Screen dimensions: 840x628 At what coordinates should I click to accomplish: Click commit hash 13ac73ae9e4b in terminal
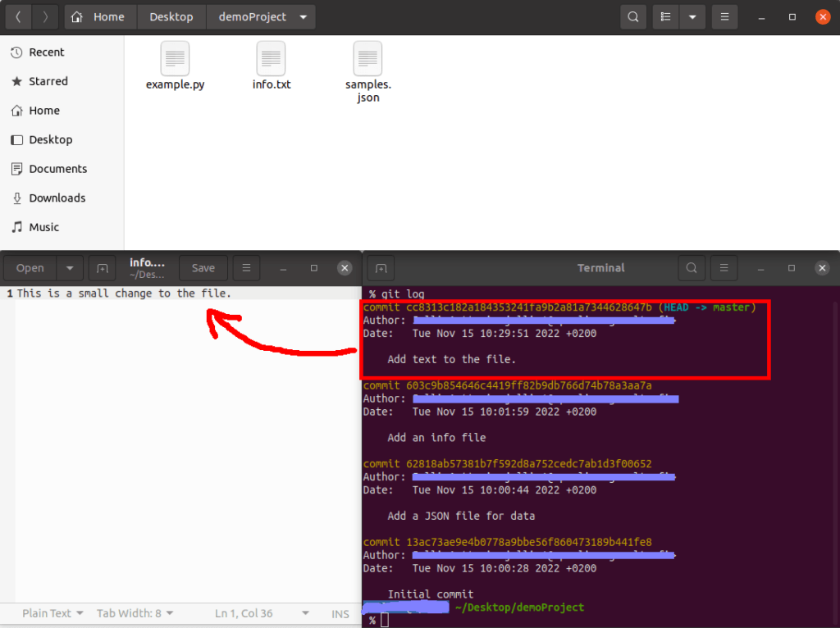pos(529,542)
